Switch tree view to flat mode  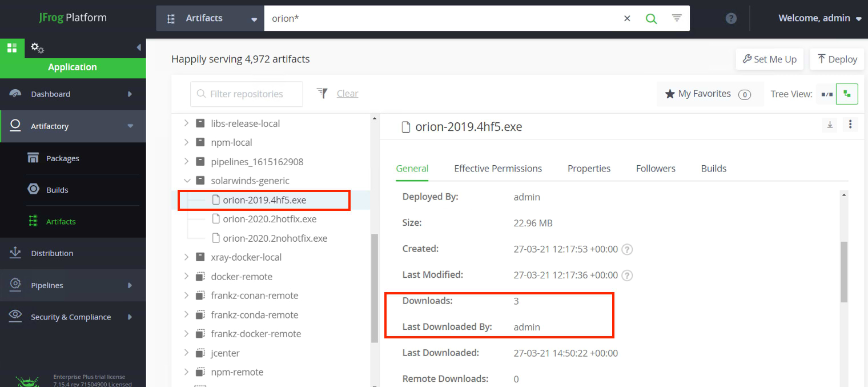826,94
